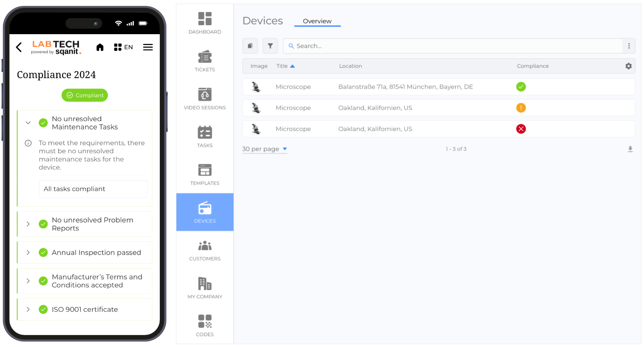Tap the back arrow in phone app
Image resolution: width=644 pixels, height=347 pixels.
pos(19,47)
